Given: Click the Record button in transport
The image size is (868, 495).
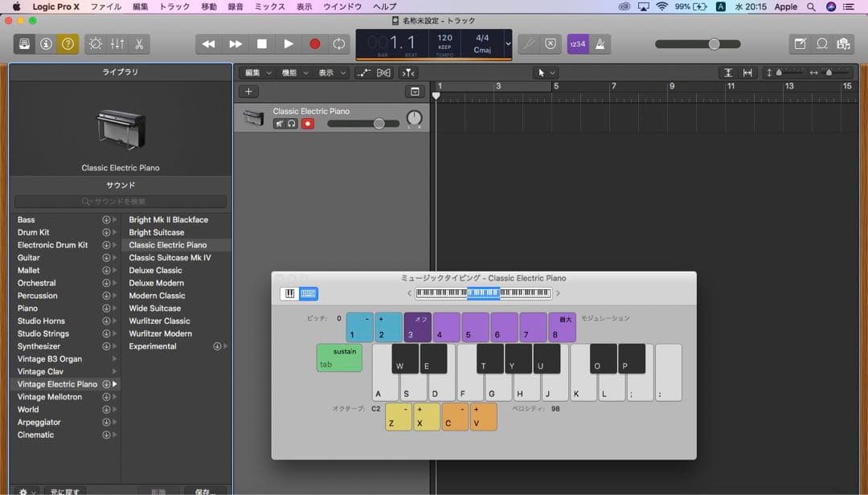Looking at the screenshot, I should pyautogui.click(x=315, y=44).
